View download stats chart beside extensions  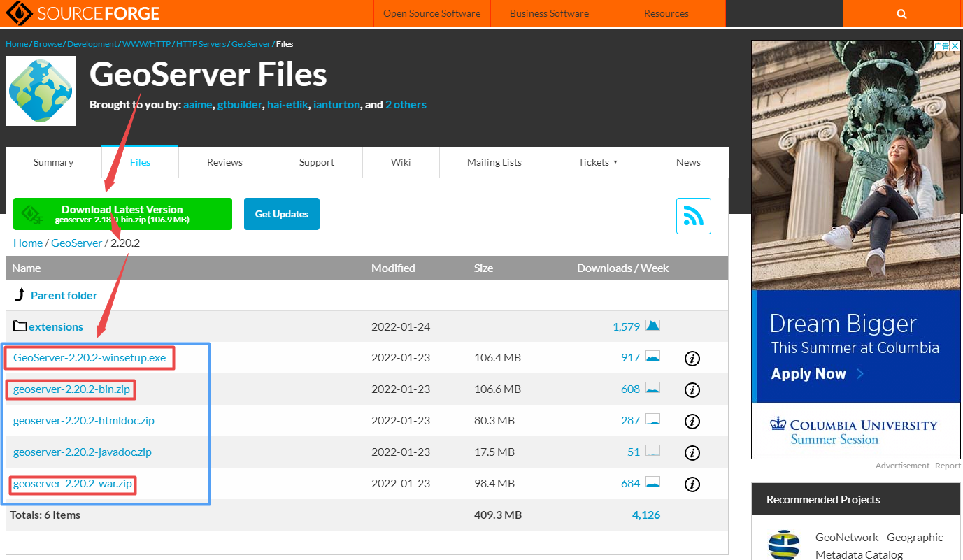coord(652,326)
